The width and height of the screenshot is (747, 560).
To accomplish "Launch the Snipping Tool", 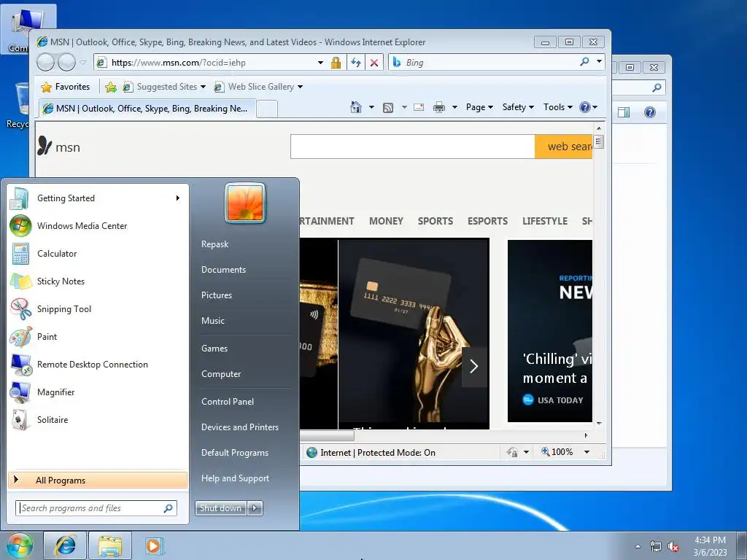I will point(98,308).
